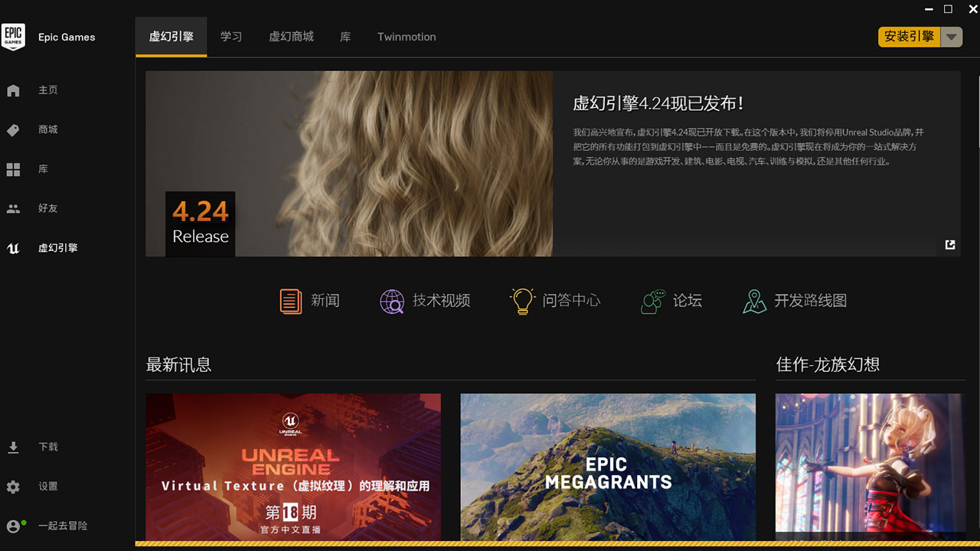The height and width of the screenshot is (551, 980).
Task: Open the Virtual Texture 第18期 livestream card
Action: coord(293,468)
